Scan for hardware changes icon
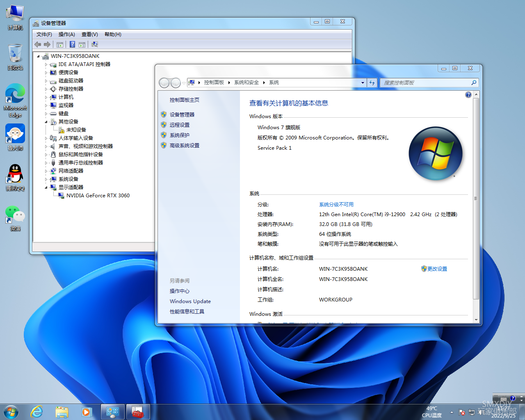Screen dimensions: 525x420 (95, 44)
